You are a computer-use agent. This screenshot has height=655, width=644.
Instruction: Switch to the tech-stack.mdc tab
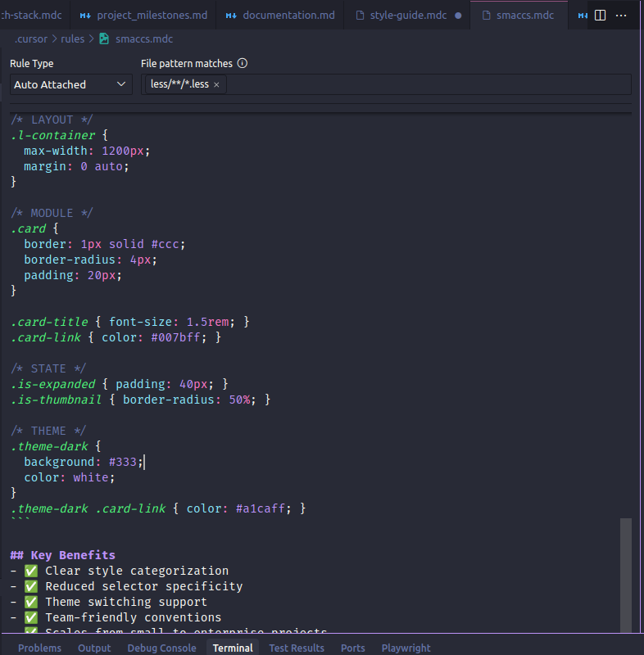(x=31, y=14)
